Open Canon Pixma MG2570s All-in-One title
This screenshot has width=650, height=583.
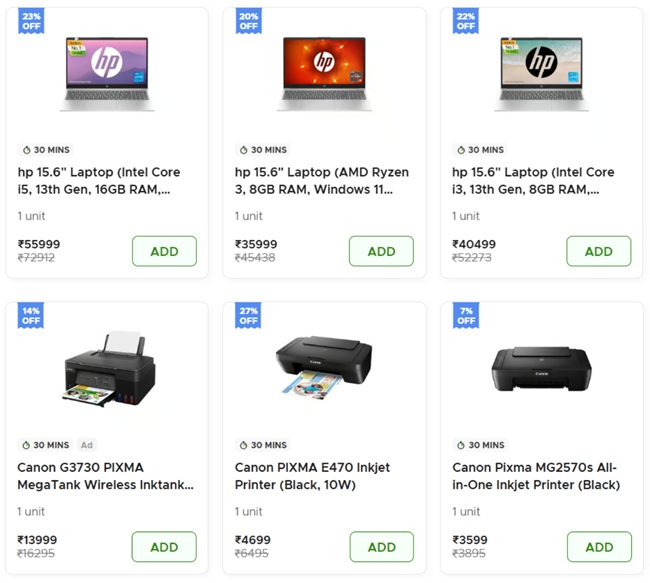(535, 476)
